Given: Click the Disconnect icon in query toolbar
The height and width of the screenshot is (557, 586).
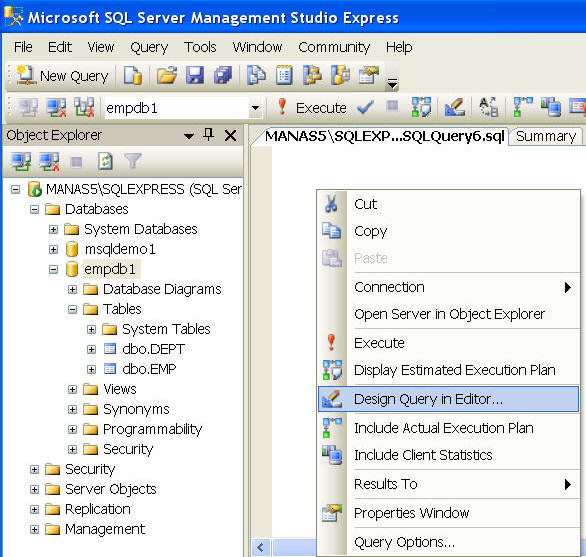Looking at the screenshot, I should (56, 108).
